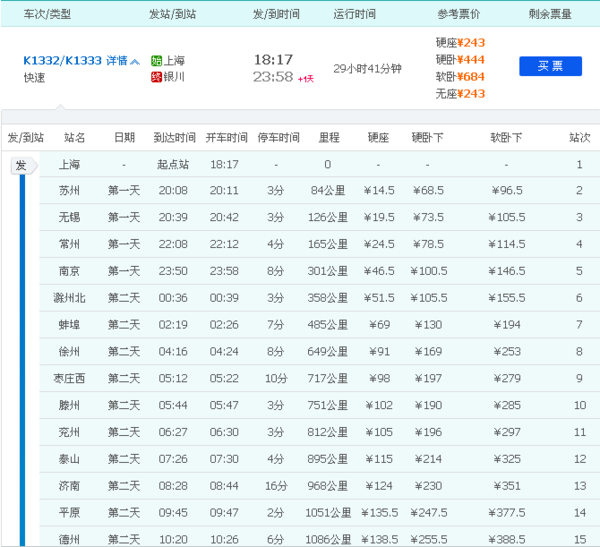Click the 剩余票量 column header
This screenshot has width=600, height=547.
pos(550,14)
